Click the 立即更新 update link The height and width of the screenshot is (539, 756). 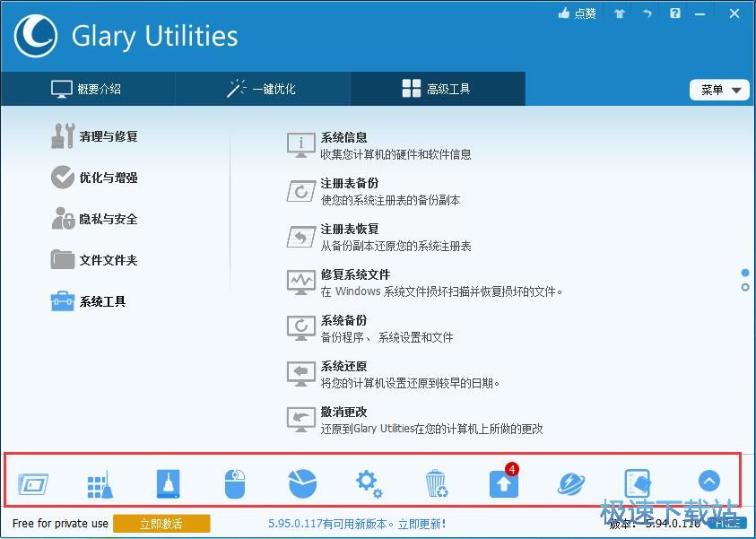click(x=421, y=524)
